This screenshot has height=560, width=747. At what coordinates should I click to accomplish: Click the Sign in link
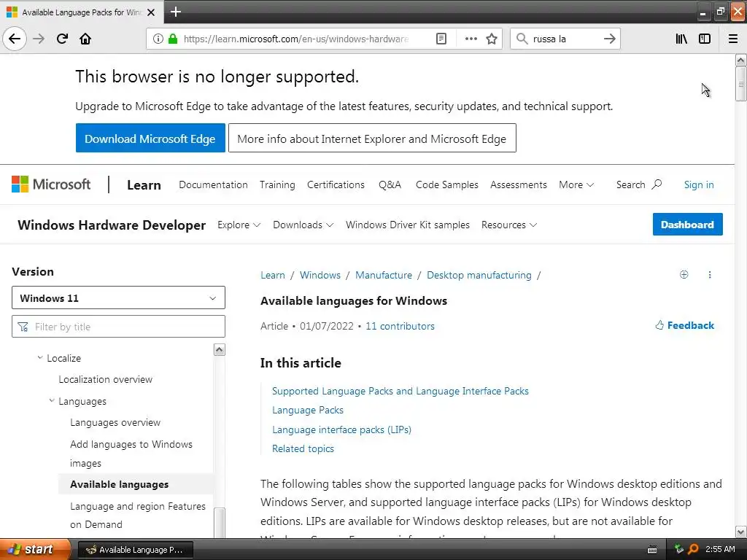(x=699, y=184)
